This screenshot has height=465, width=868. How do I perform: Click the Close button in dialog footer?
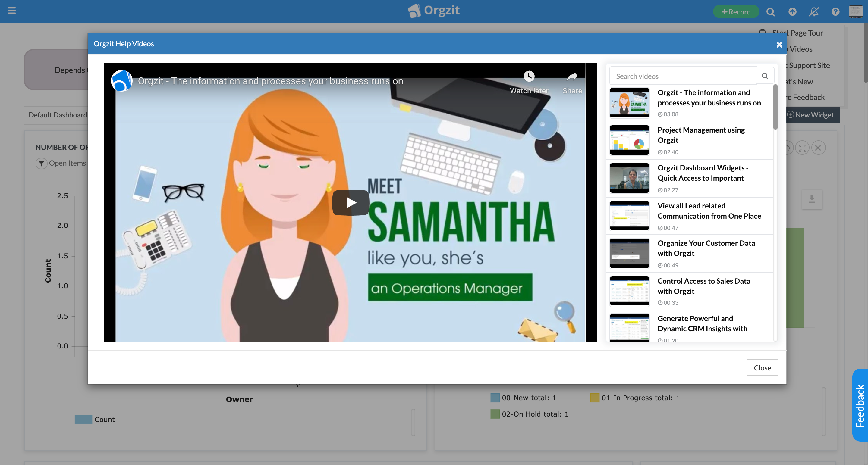(x=762, y=368)
